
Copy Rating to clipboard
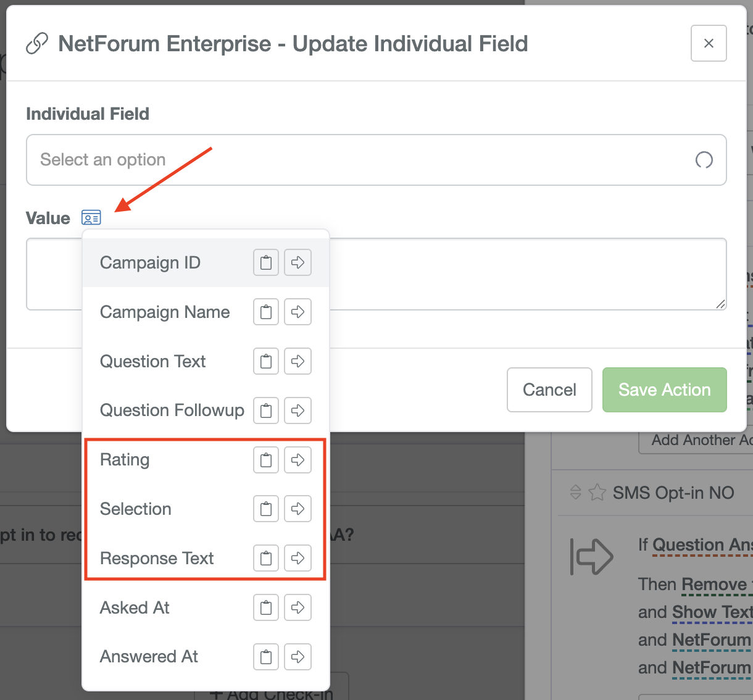266,460
